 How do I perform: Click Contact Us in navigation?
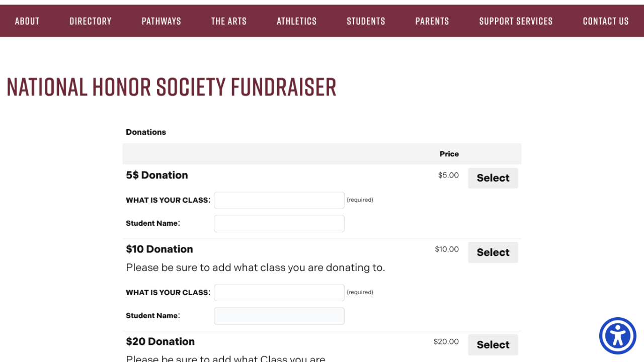point(606,21)
